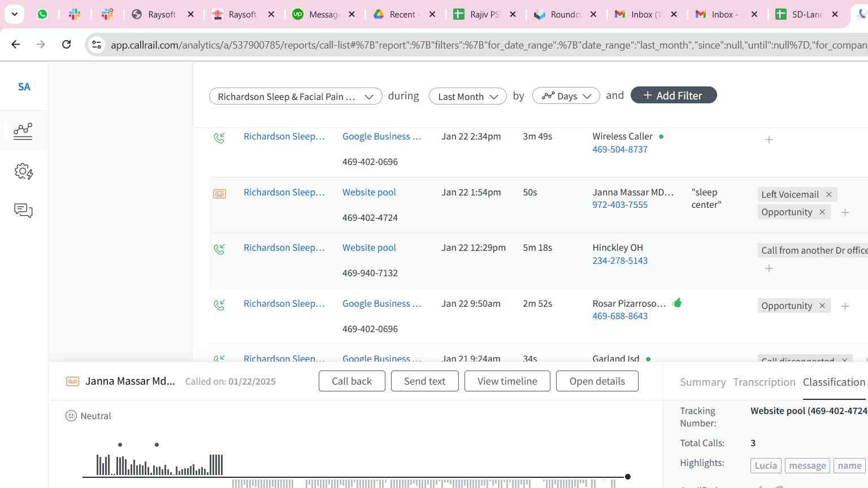Click the Send text button
The height and width of the screenshot is (488, 868).
(424, 381)
